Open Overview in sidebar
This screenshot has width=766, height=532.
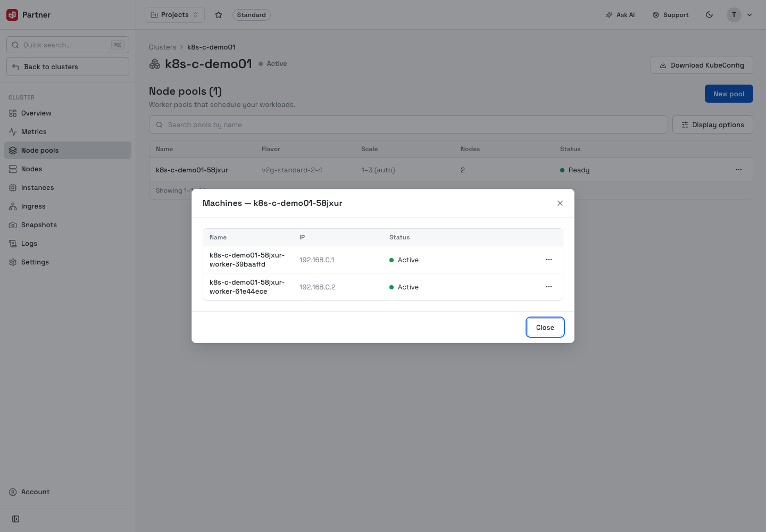pyautogui.click(x=68, y=113)
